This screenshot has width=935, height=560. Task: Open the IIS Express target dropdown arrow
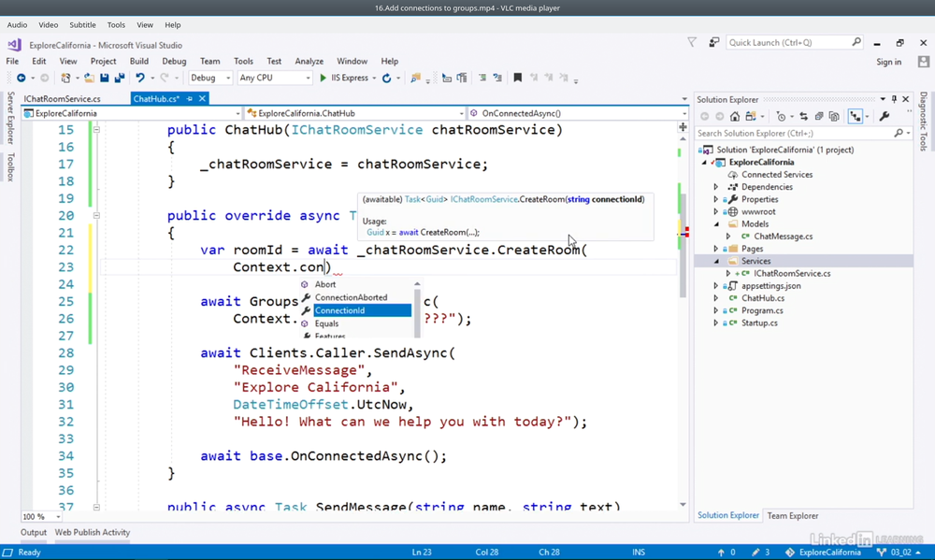point(374,79)
